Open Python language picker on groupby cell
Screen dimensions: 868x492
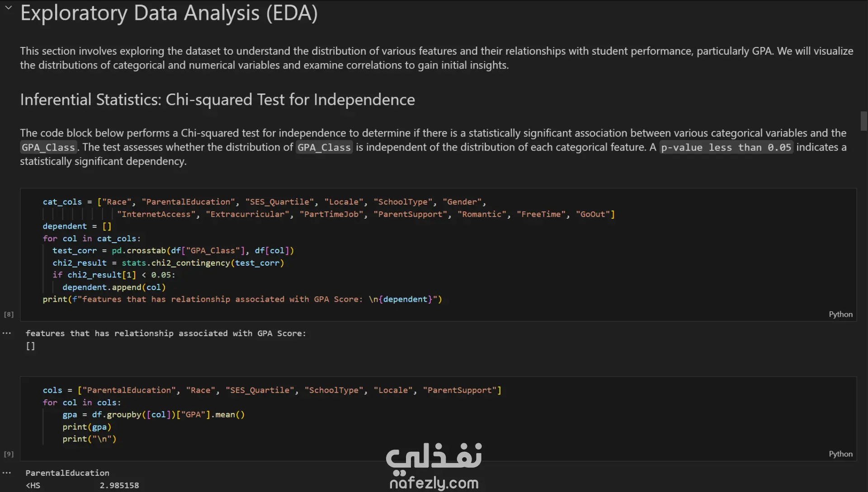840,454
